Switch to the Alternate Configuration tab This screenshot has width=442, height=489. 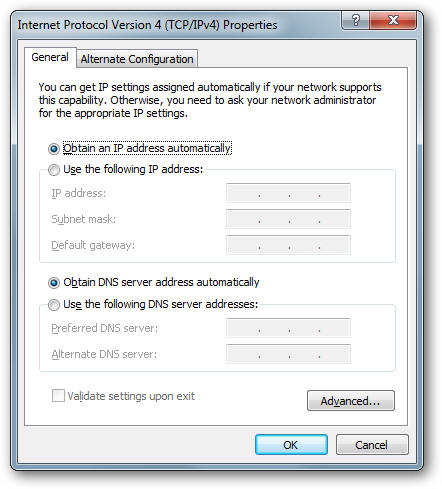click(137, 59)
